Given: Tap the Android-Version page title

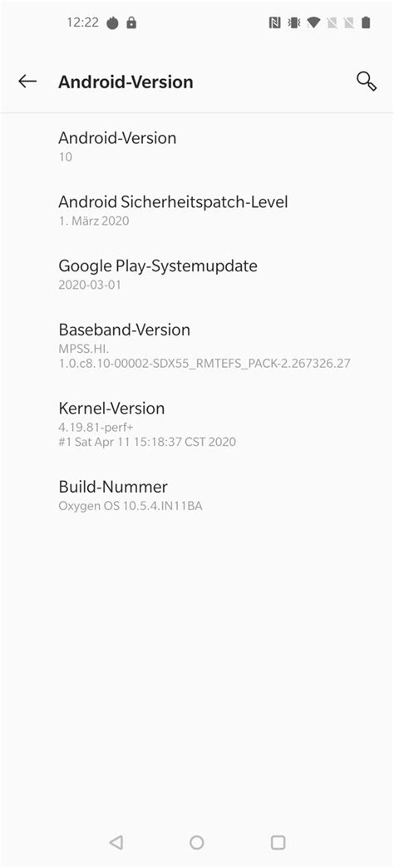Looking at the screenshot, I should 126,82.
